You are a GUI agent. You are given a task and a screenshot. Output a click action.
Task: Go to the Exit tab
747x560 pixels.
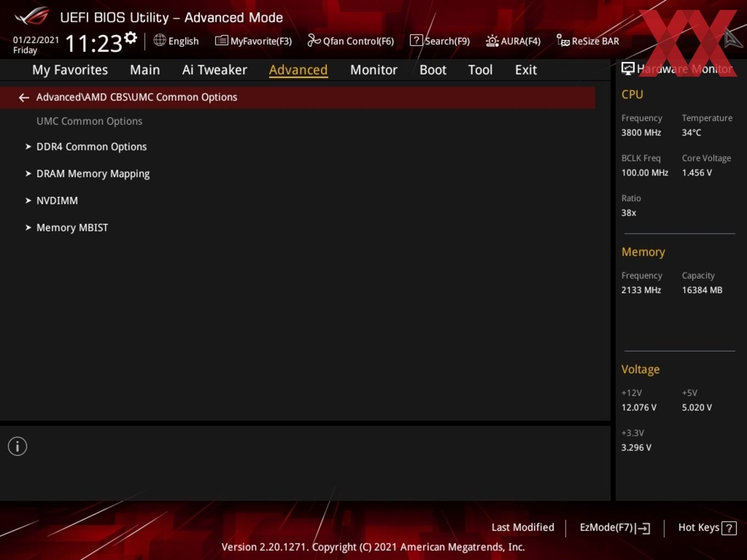click(526, 70)
